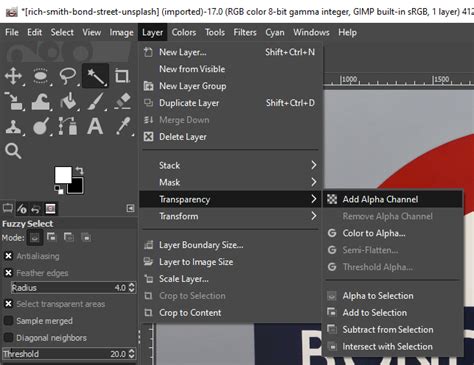Screen dimensions: 474x365
Task: Open the tool options tab configuration menu
Action: click(130, 208)
